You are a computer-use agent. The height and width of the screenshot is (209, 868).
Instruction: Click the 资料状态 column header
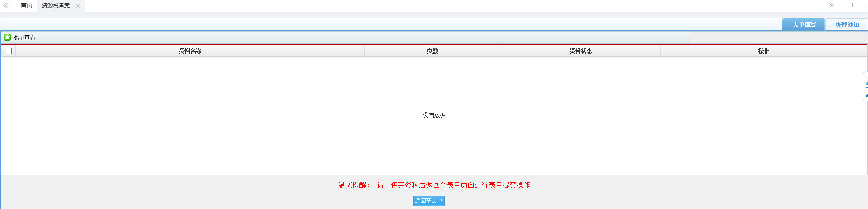pos(580,51)
